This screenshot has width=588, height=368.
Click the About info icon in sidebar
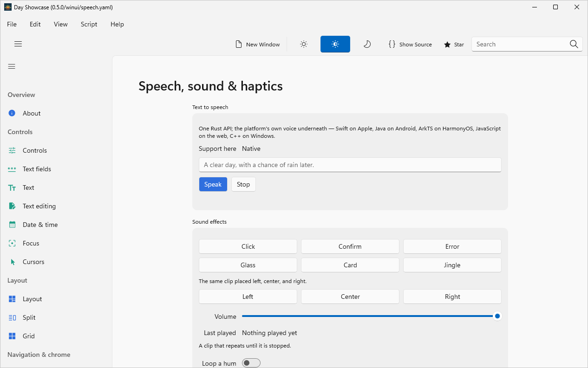click(12, 113)
